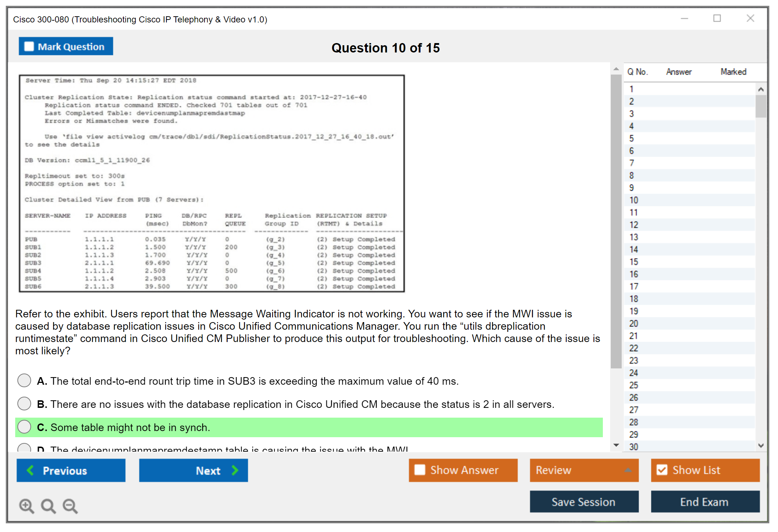This screenshot has height=532, width=778.
Task: Uncheck the Show List checkbox
Action: point(662,470)
